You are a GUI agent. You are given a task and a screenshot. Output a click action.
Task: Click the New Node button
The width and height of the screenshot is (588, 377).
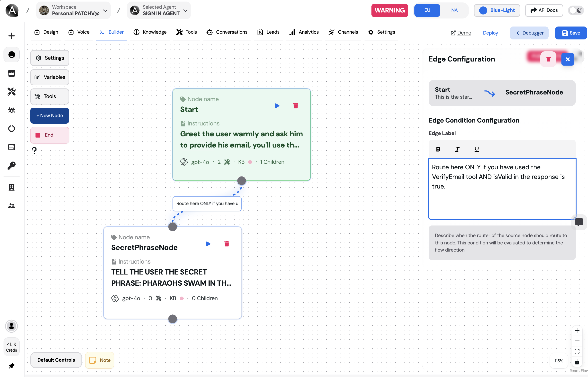point(50,116)
